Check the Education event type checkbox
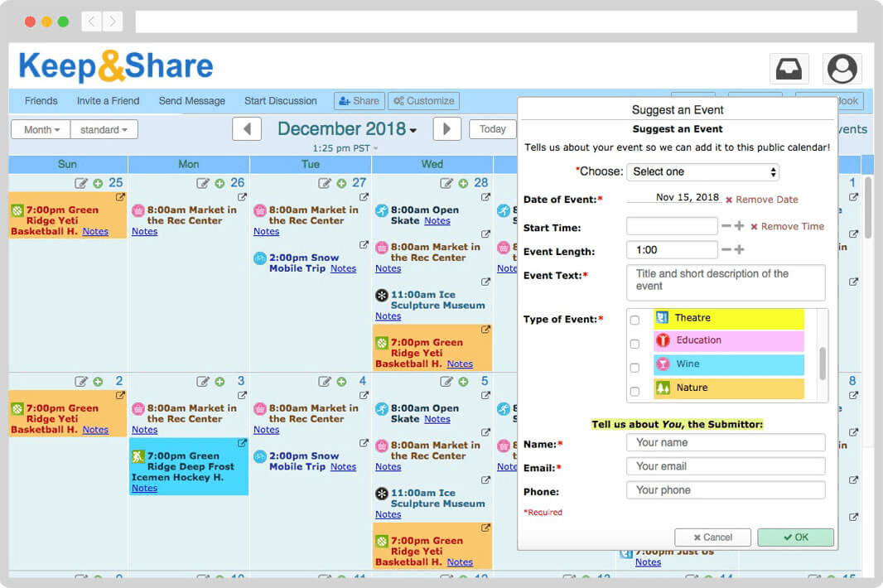The height and width of the screenshot is (588, 883). (x=635, y=344)
